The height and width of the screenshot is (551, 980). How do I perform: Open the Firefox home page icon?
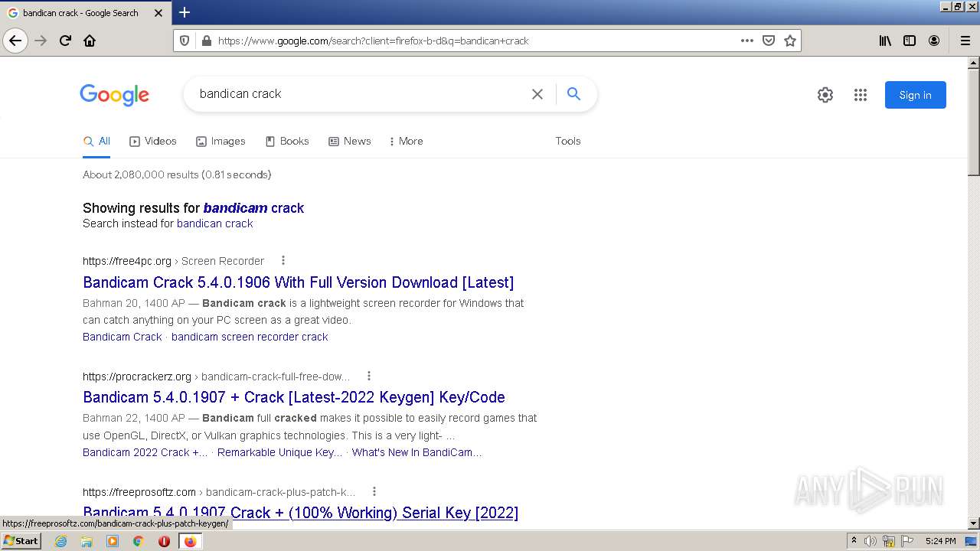(90, 41)
